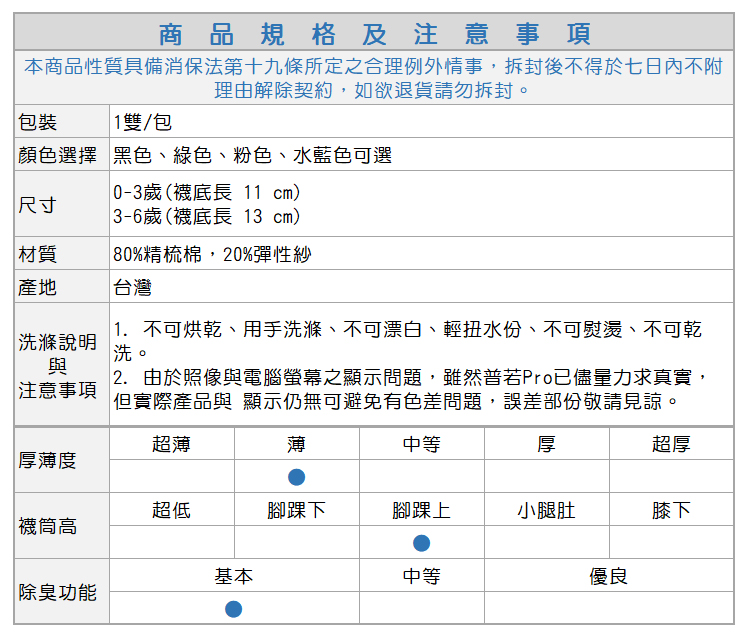Click the 超厚 thickness column header

[671, 444]
